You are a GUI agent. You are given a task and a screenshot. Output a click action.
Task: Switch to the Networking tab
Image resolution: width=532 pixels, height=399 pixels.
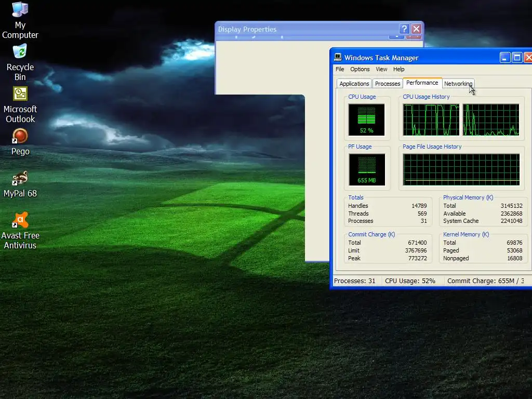pos(458,84)
